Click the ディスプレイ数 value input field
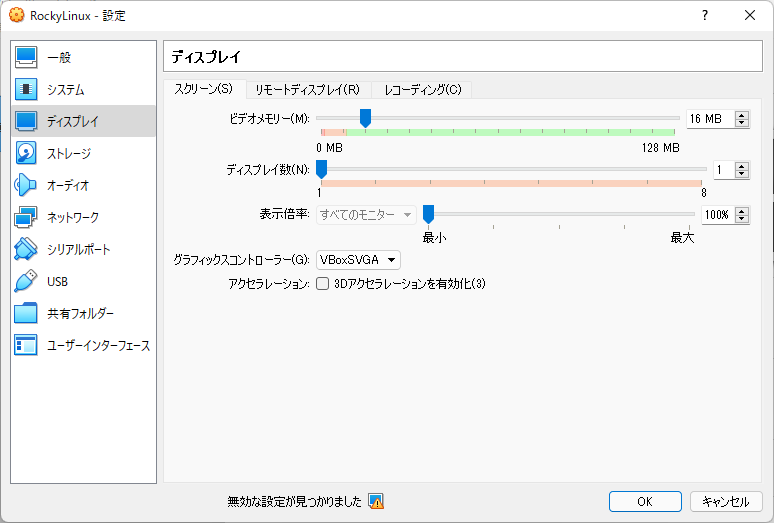Viewport: 774px width, 523px height. [x=721, y=171]
